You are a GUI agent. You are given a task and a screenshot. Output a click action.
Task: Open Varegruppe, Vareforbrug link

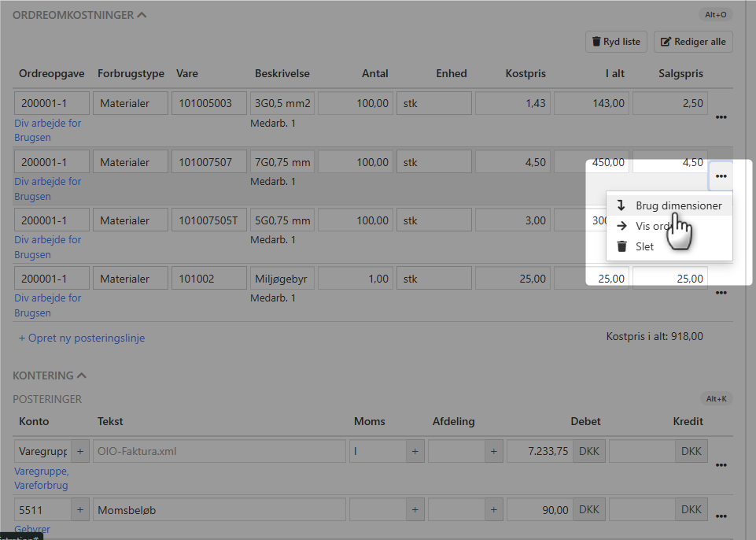click(x=41, y=479)
